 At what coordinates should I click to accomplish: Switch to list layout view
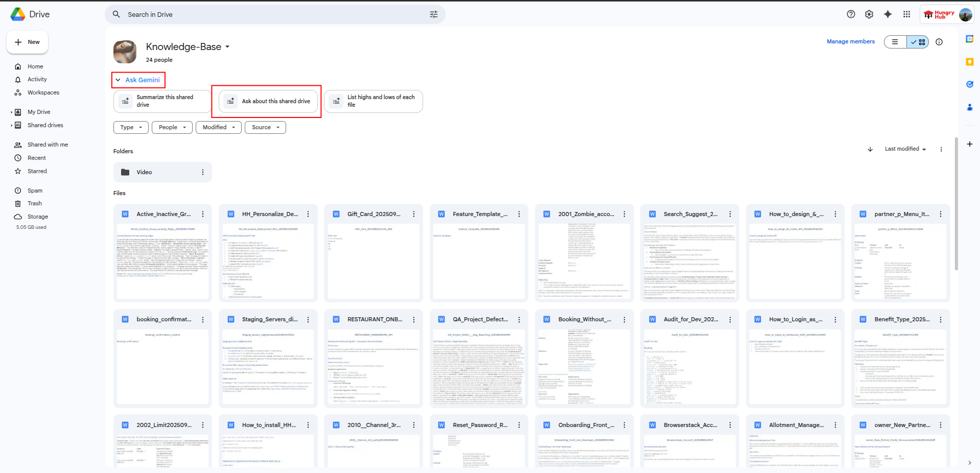point(895,42)
